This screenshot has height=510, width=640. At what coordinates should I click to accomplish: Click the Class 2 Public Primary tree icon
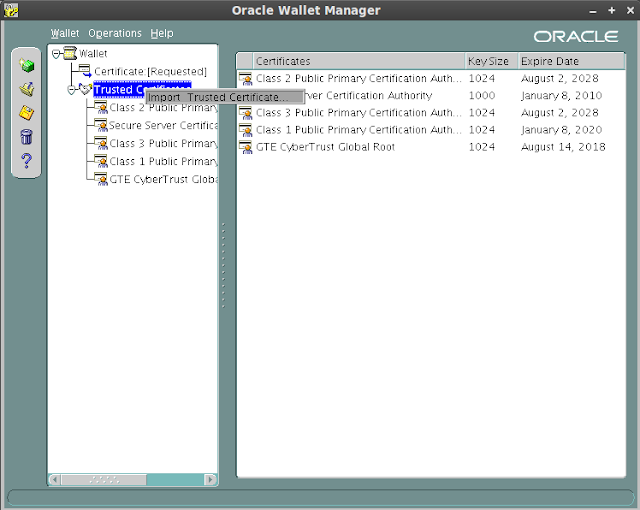coord(101,108)
